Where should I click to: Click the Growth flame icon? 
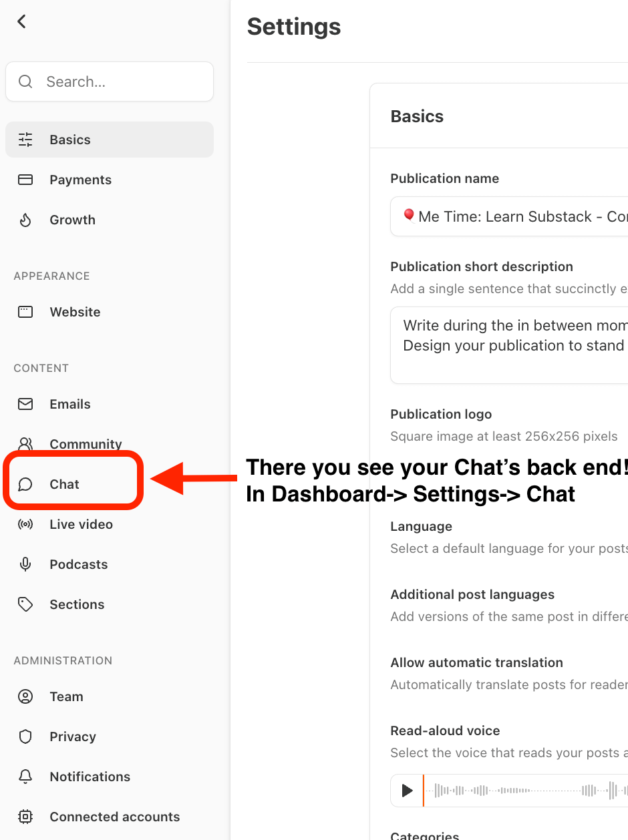tap(25, 220)
